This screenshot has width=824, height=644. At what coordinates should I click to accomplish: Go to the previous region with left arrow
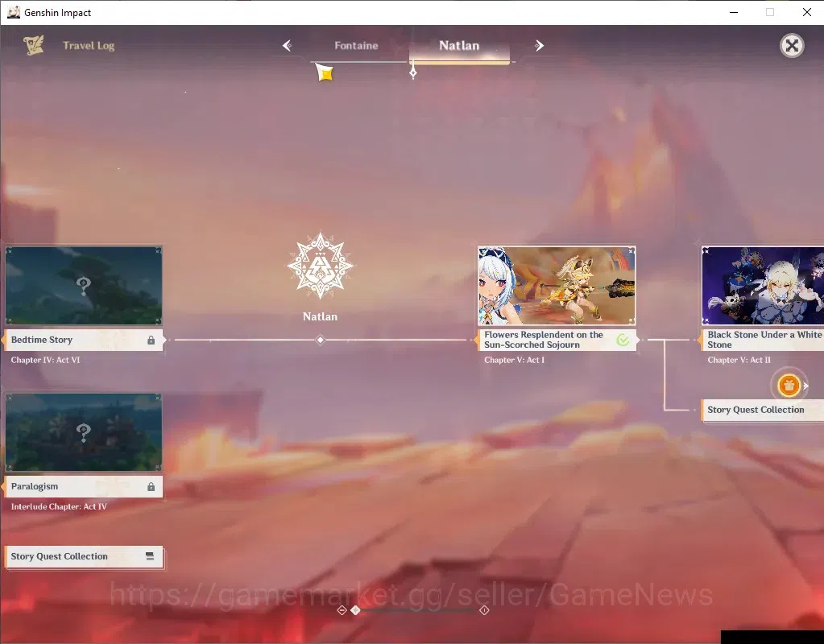click(287, 46)
